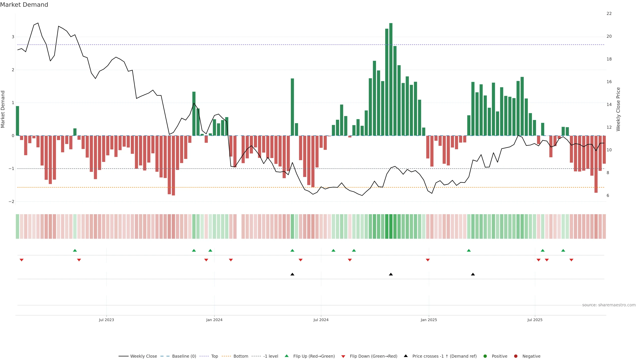Click the red Negative dot in legend
Screen dimensions: 644x362
pos(516,356)
